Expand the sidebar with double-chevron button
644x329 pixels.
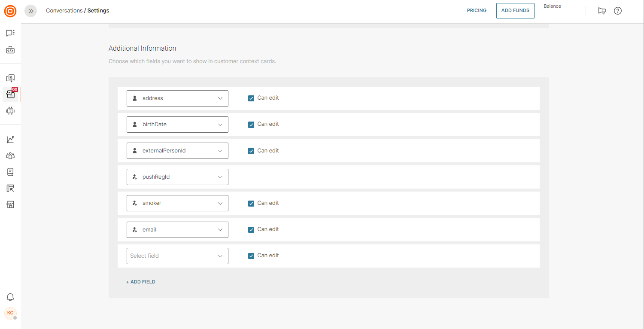point(30,11)
